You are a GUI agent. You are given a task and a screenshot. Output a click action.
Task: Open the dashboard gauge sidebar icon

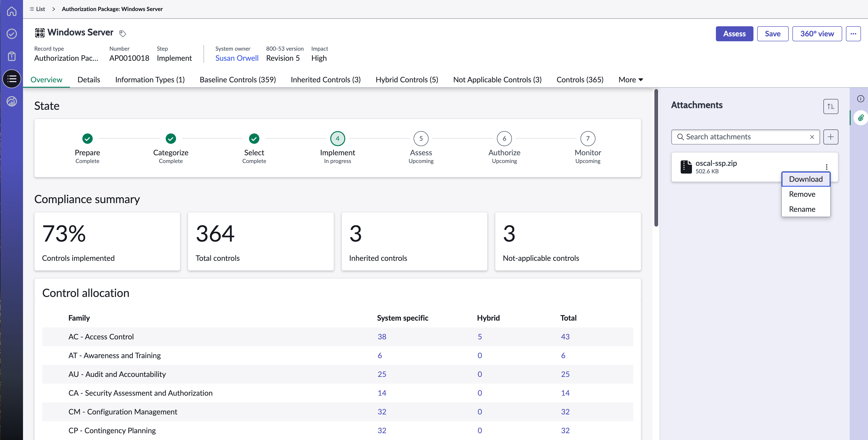pyautogui.click(x=12, y=101)
